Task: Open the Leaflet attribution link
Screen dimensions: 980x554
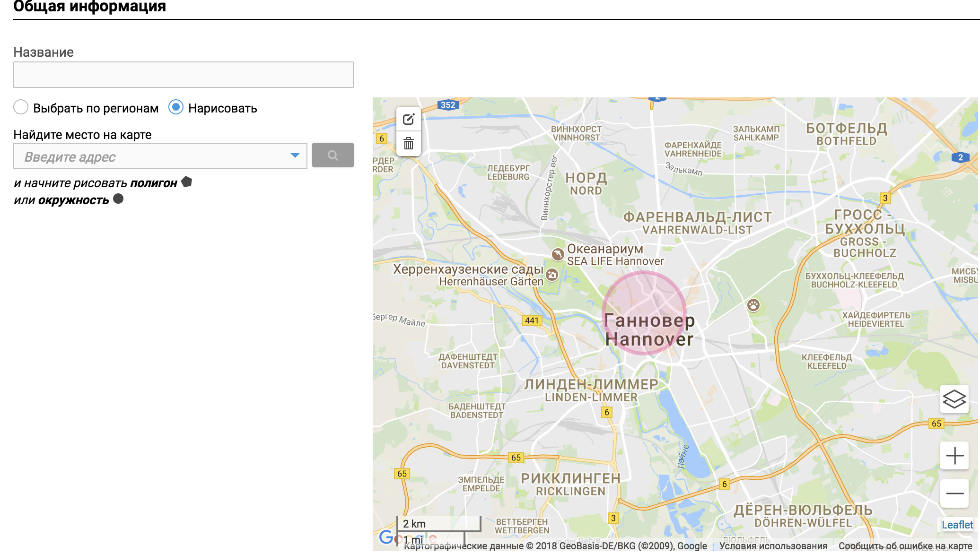Action: 957,525
